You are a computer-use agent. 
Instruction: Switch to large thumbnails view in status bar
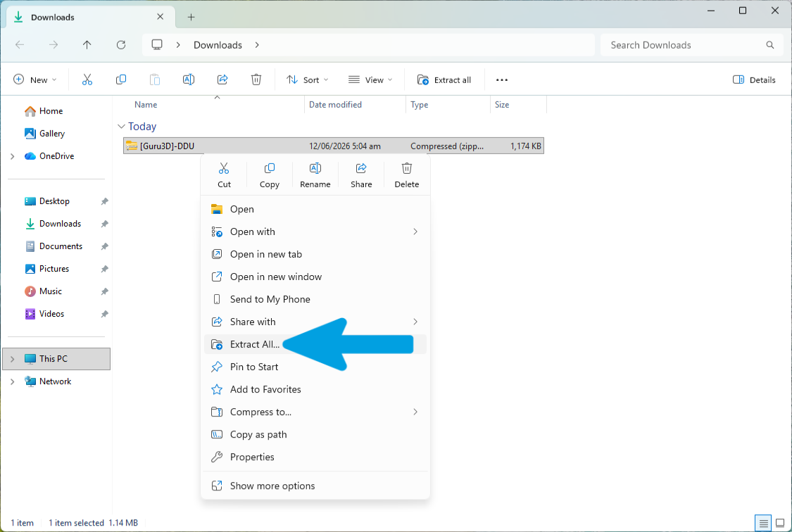point(780,523)
